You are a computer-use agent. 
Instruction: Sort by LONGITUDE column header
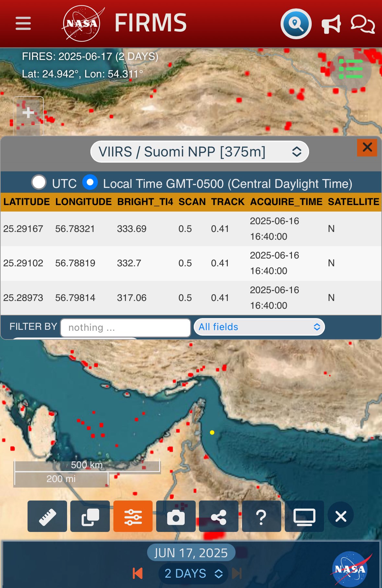coord(84,202)
